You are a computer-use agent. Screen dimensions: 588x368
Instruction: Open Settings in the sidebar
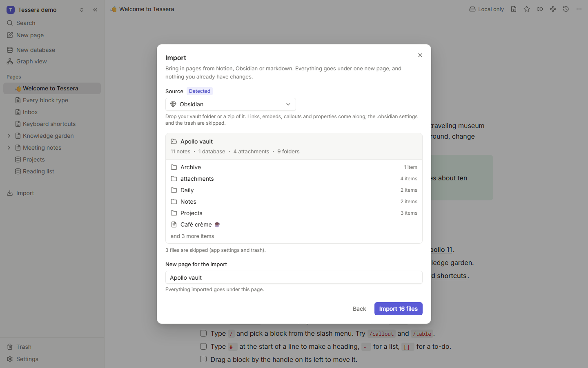52,359
